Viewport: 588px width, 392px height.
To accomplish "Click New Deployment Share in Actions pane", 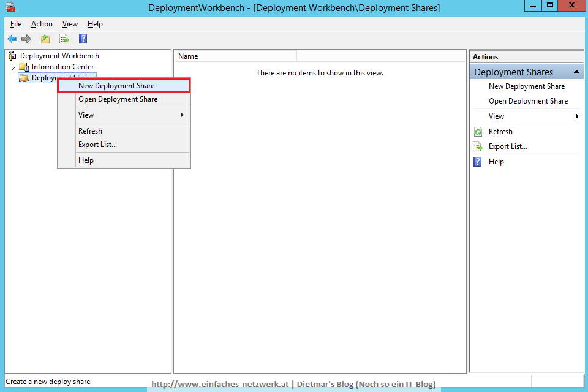I will point(527,86).
